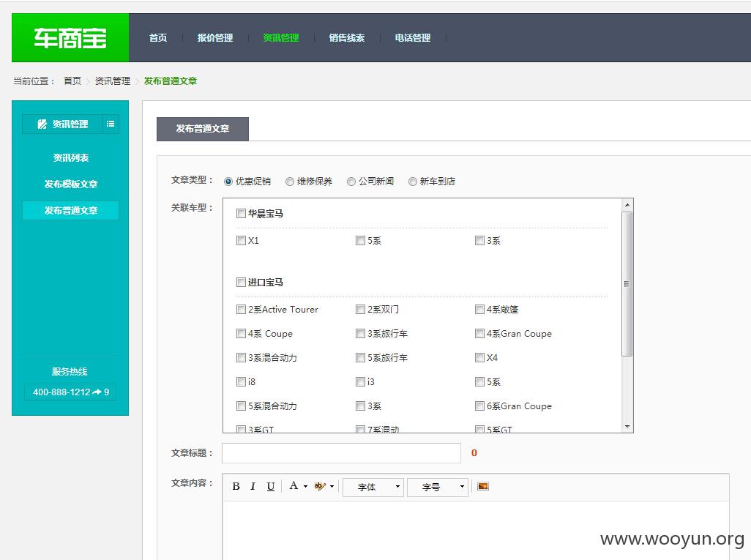The image size is (751, 560).
Task: Check the 5系混合动力 checkbox
Action: tap(241, 406)
